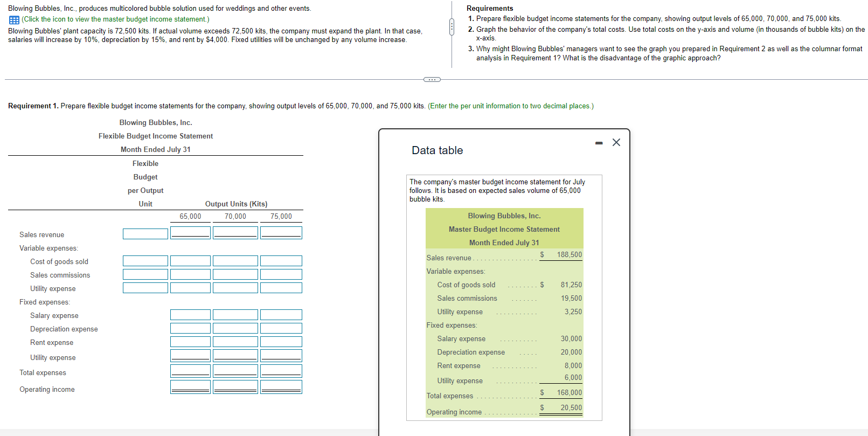
Task: Select Salary expense 70,000 input
Action: tap(235, 315)
